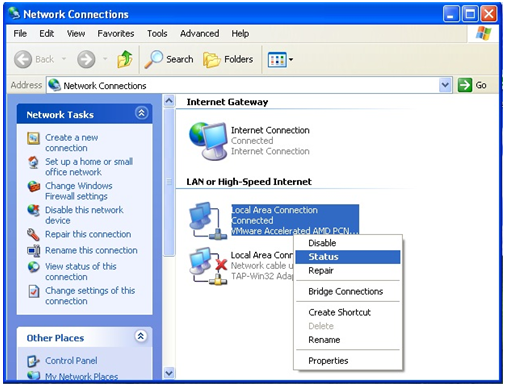Click the Change settings checklist icon
Image resolution: width=507 pixels, height=389 pixels.
click(34, 291)
